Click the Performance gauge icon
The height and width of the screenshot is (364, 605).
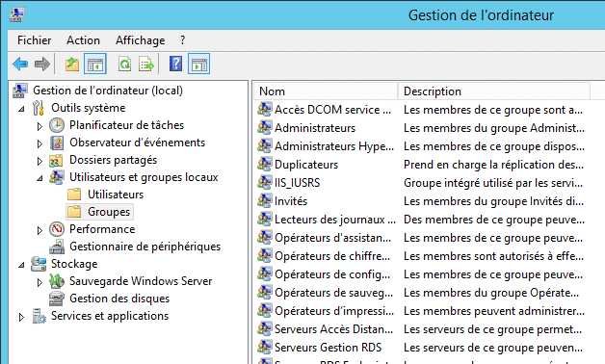(57, 229)
